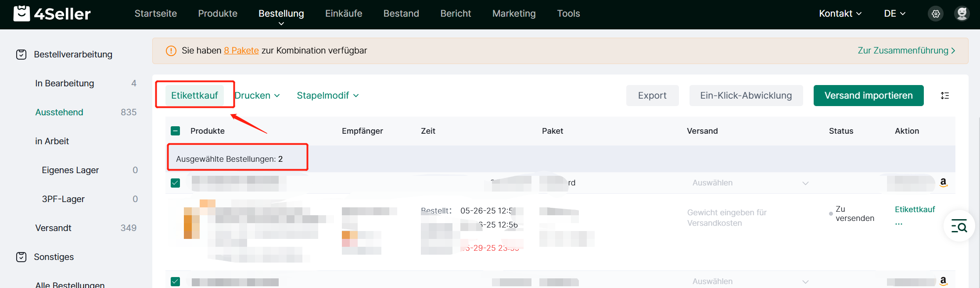Image resolution: width=980 pixels, height=288 pixels.
Task: Select Ausstehend in the sidebar
Action: [59, 112]
